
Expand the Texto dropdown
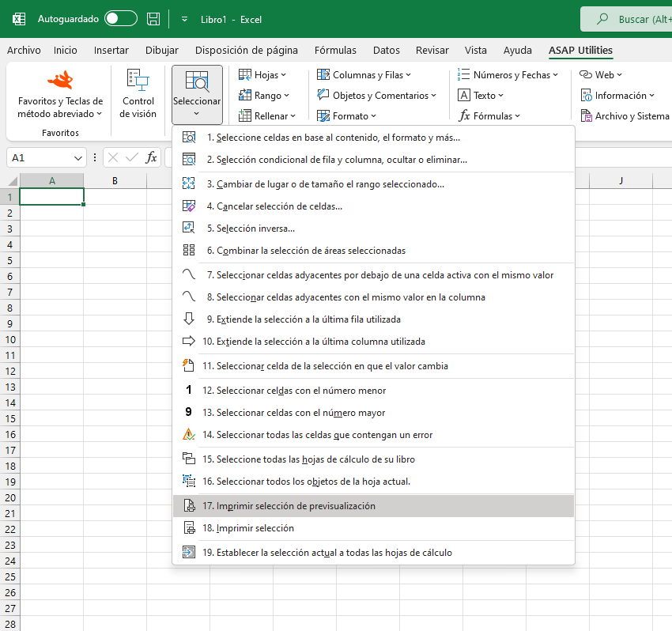point(481,95)
